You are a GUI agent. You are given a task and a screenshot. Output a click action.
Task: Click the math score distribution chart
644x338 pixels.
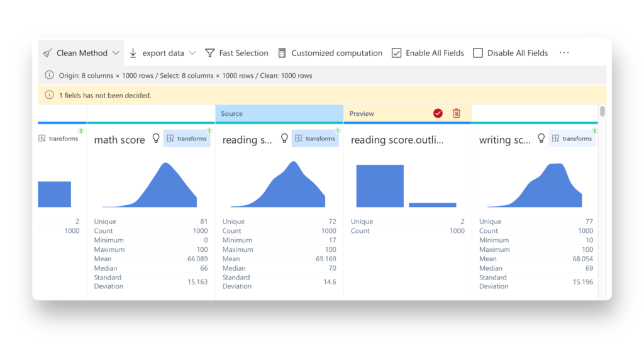click(x=151, y=185)
